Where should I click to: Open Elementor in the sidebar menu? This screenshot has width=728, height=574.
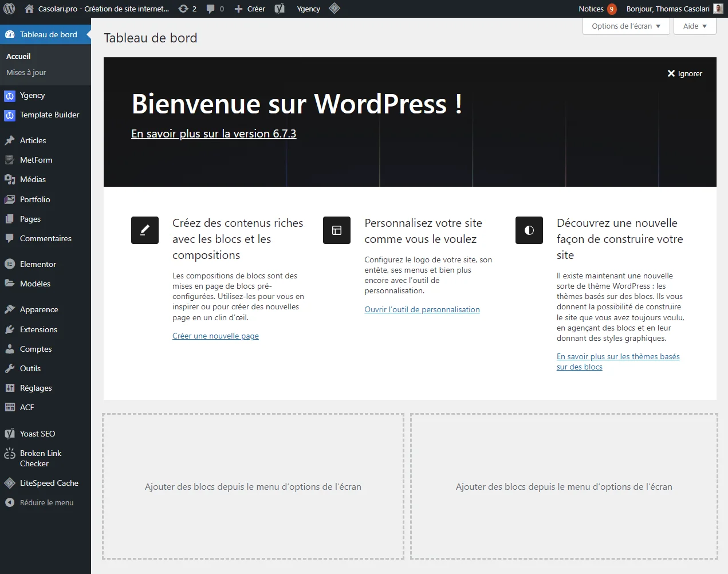(x=38, y=264)
